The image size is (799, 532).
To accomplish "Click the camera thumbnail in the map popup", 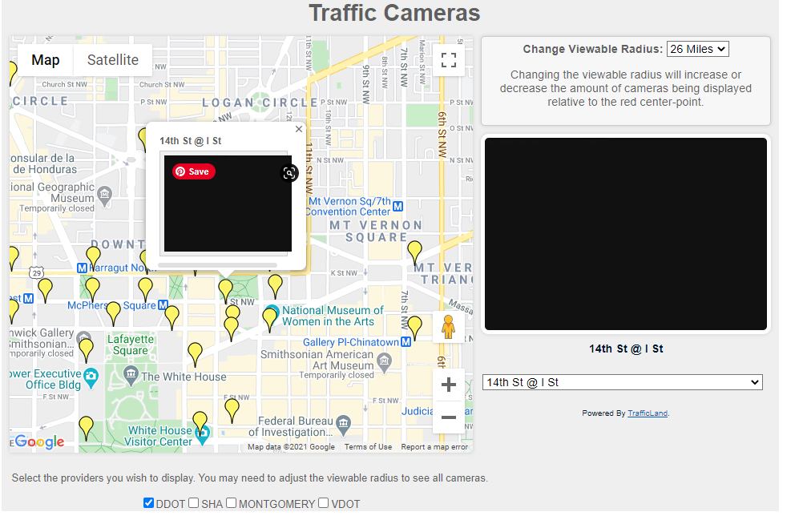I will 228,204.
